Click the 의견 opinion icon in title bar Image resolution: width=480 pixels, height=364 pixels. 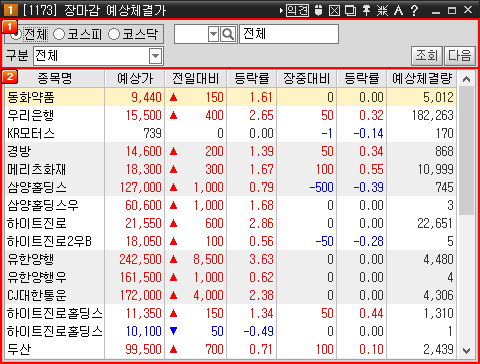point(298,10)
